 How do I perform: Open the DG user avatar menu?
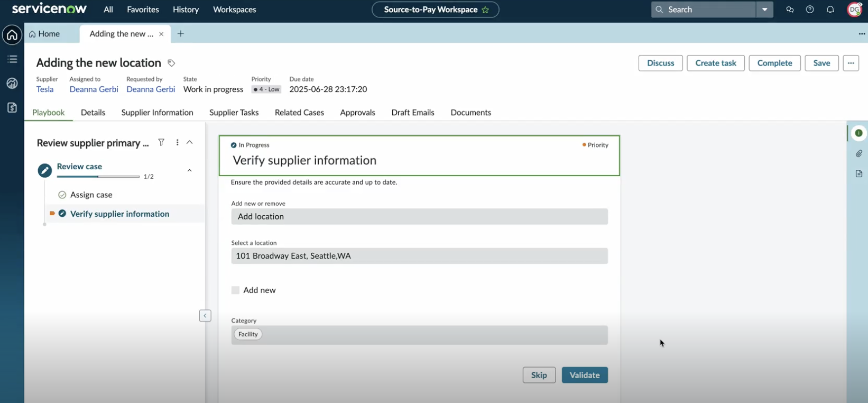855,10
